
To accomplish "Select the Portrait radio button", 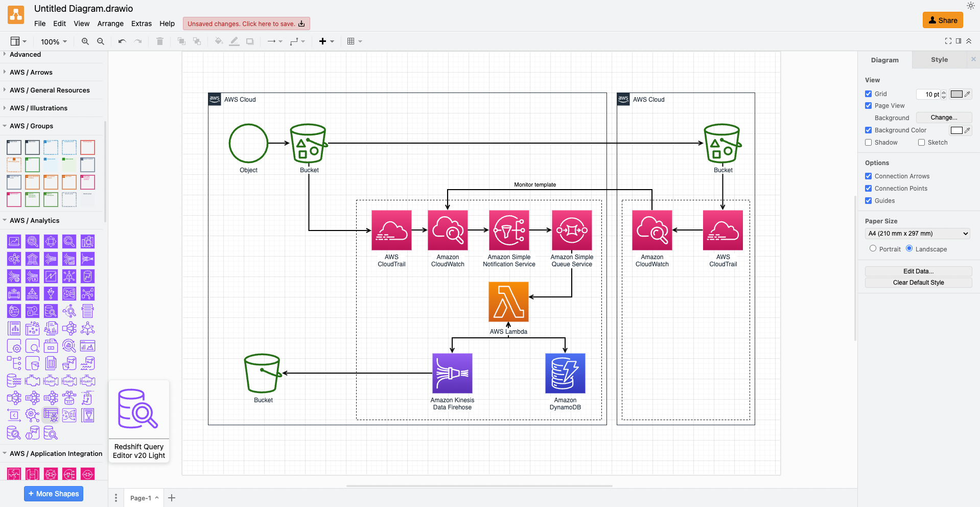I will click(x=873, y=248).
